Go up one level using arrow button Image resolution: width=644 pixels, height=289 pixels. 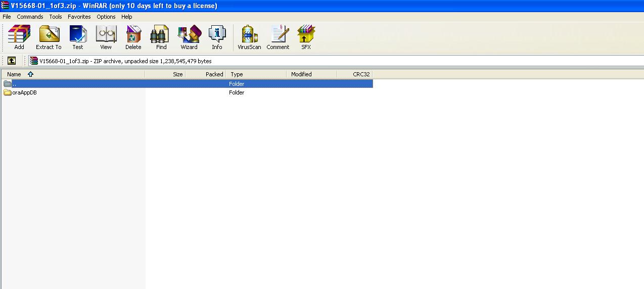[12, 61]
